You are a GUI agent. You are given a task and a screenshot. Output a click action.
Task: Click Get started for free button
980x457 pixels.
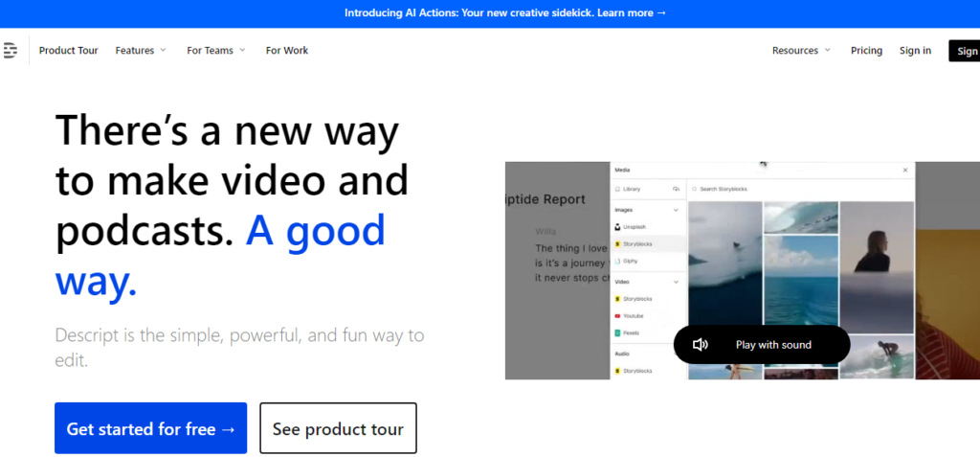point(150,428)
